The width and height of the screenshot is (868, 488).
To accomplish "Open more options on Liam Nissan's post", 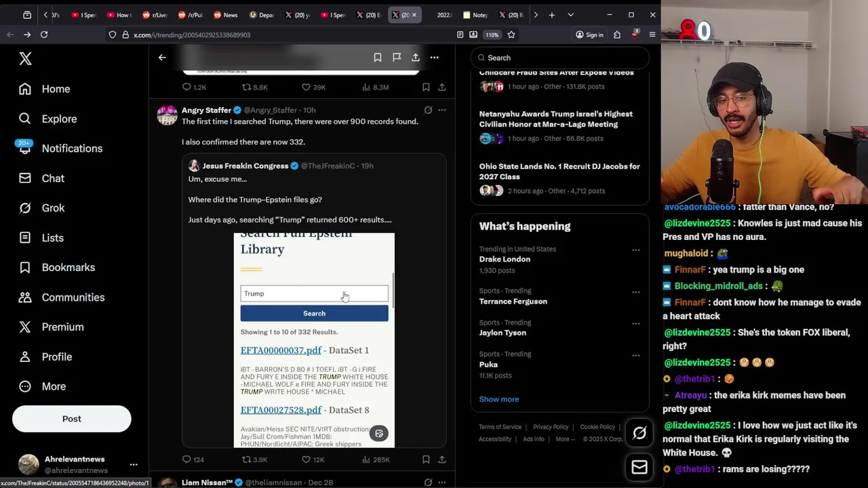I will (441, 483).
